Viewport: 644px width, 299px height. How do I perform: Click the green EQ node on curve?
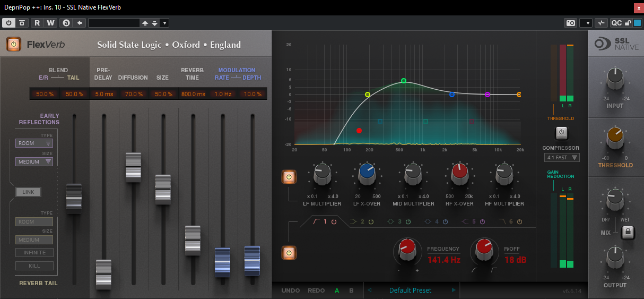click(404, 81)
